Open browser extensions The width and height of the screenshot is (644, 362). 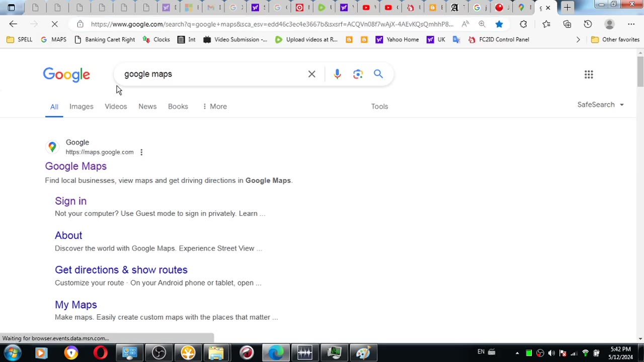tap(523, 24)
